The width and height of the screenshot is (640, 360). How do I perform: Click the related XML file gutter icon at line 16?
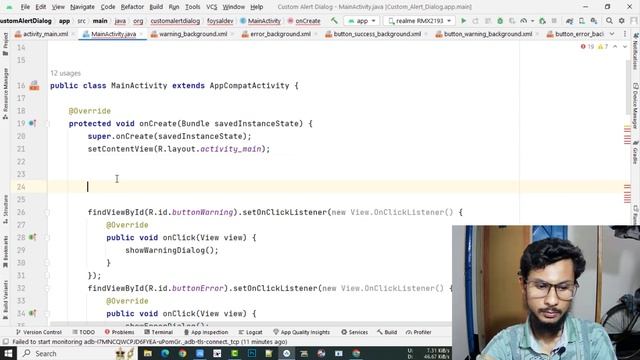tap(34, 86)
